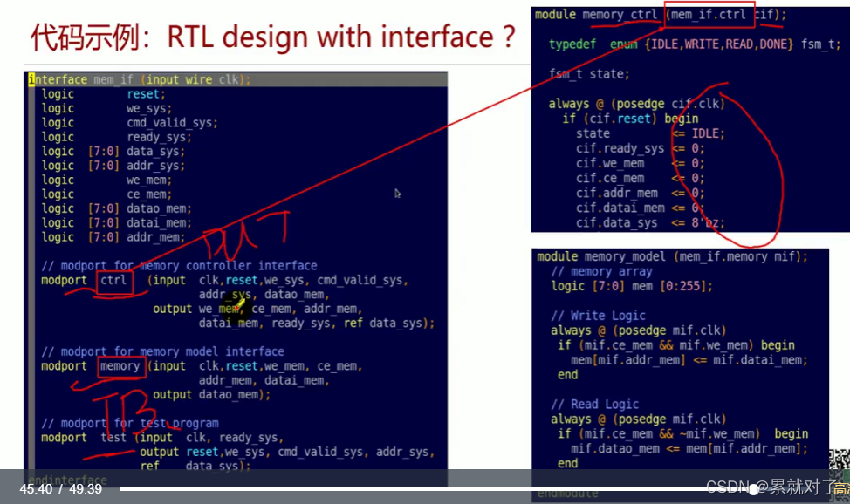
Task: Click 'logic [7:0] mem [0:255];' line
Action: (632, 286)
